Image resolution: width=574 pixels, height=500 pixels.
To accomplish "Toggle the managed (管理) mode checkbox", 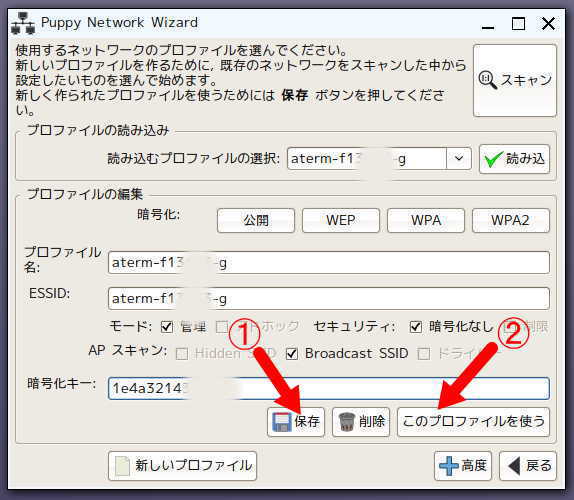I will click(167, 327).
